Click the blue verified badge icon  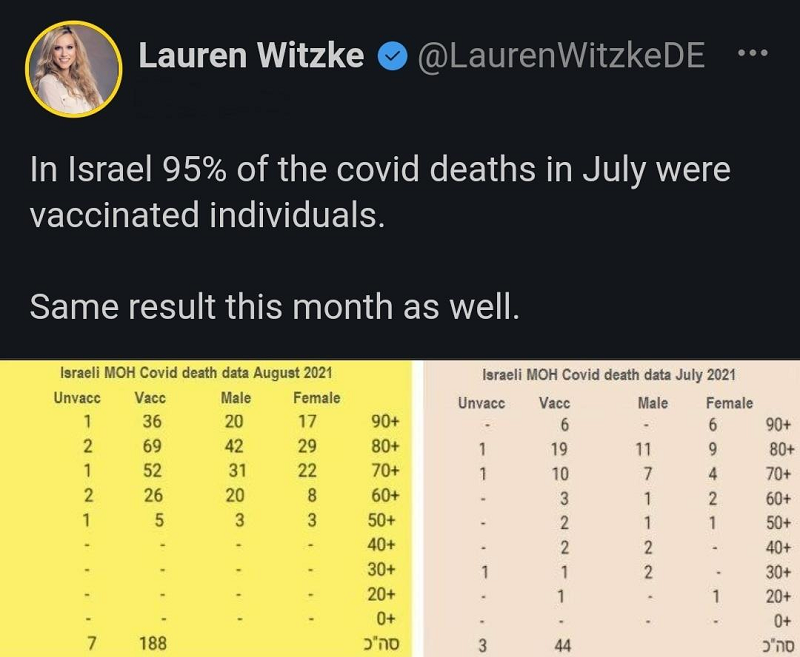[392, 56]
